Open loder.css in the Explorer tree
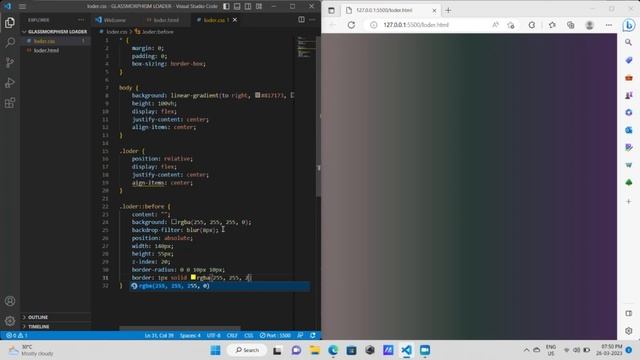 (55, 41)
